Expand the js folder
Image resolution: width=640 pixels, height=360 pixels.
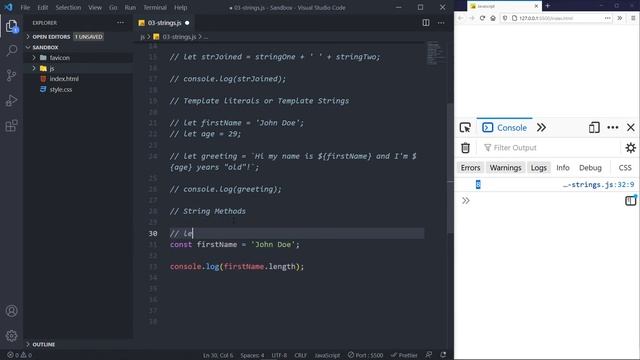tap(51, 68)
